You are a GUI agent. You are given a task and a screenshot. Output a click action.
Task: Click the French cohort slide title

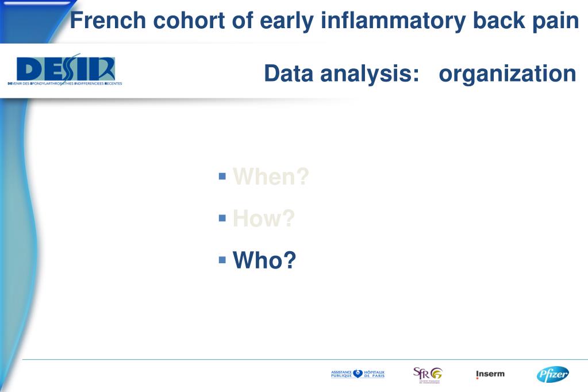point(324,21)
